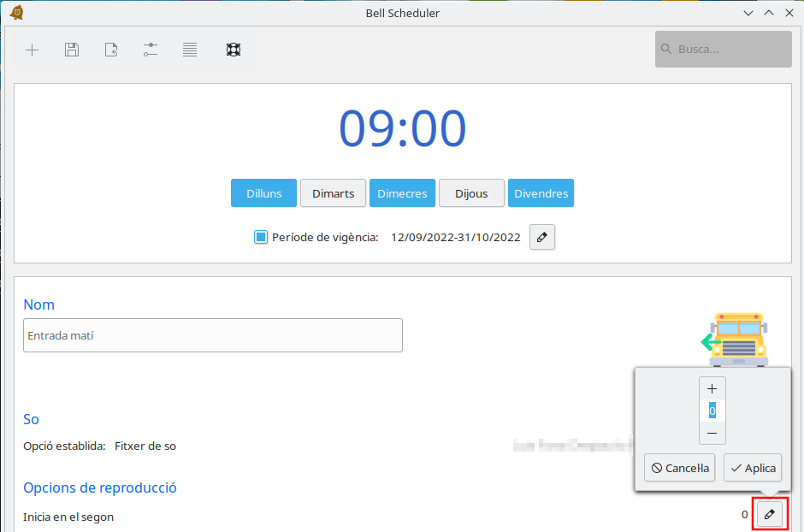The width and height of the screenshot is (804, 532).
Task: Click the add new bell plus icon
Action: coord(33,50)
